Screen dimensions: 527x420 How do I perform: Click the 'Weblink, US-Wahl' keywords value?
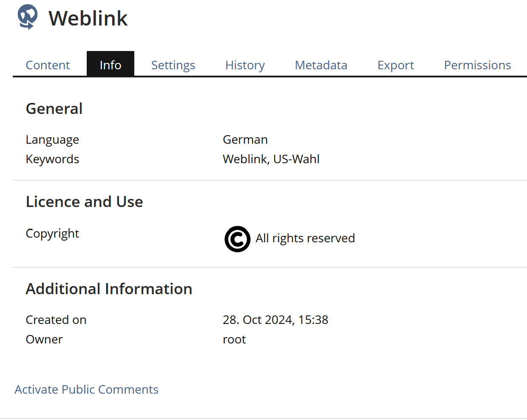click(x=271, y=159)
